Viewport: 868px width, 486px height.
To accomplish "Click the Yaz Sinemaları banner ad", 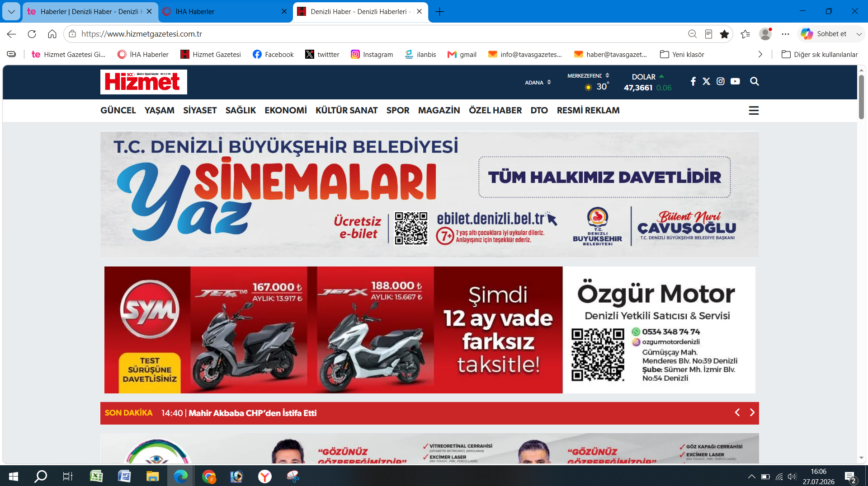I will click(x=429, y=194).
